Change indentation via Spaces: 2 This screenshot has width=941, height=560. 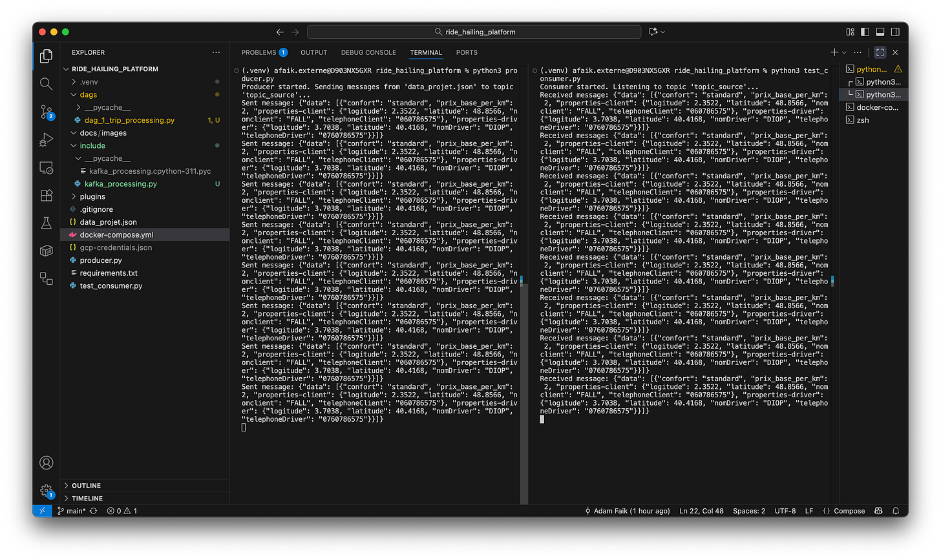(x=748, y=510)
